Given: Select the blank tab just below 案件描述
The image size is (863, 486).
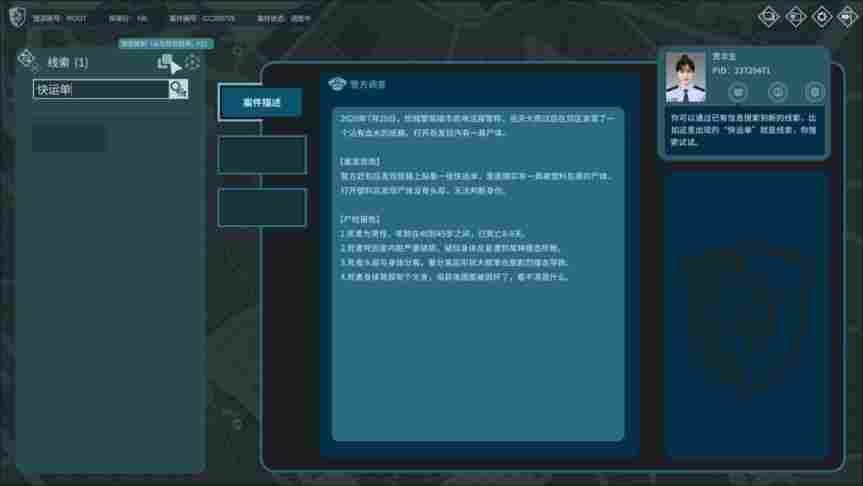Looking at the screenshot, I should 263,155.
